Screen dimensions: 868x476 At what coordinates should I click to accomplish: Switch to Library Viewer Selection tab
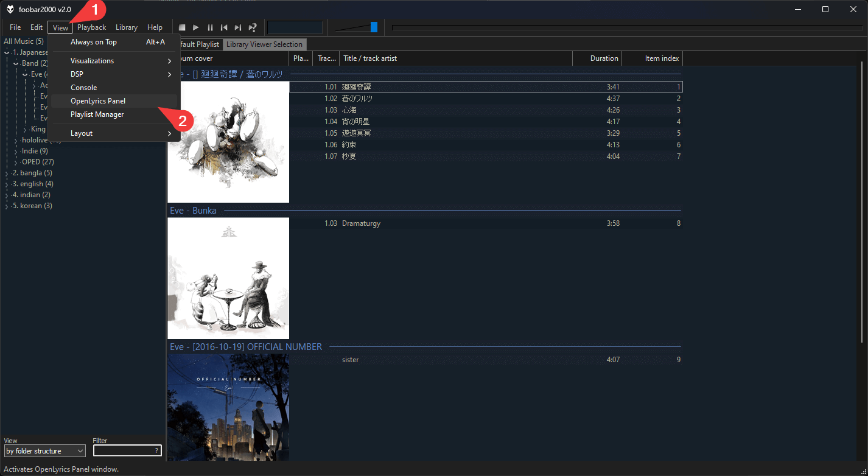[264, 44]
